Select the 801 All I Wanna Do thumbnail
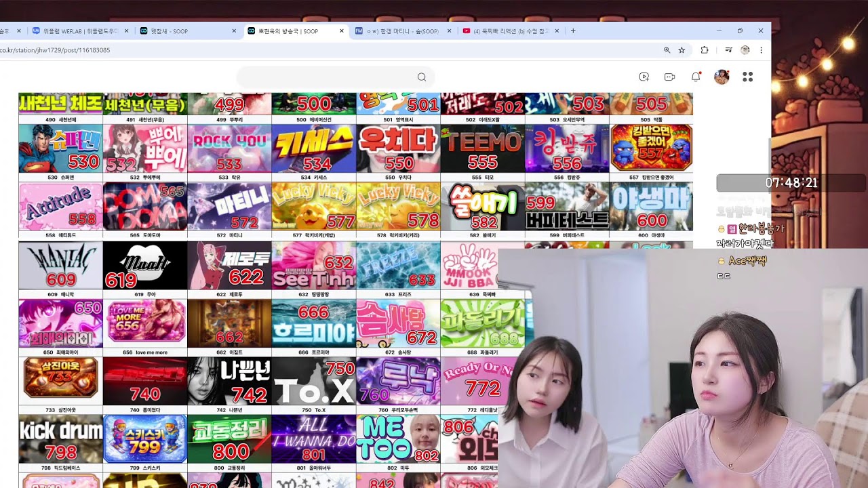868x488 pixels. [313, 439]
